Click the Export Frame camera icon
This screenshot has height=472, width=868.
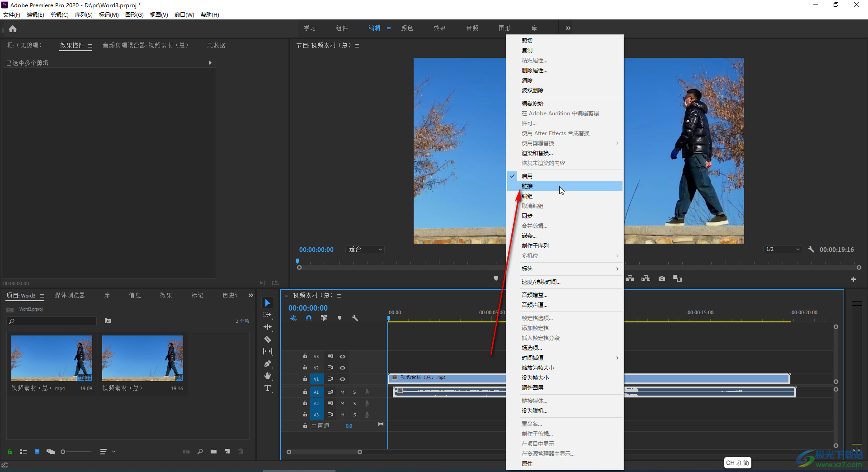(x=662, y=278)
